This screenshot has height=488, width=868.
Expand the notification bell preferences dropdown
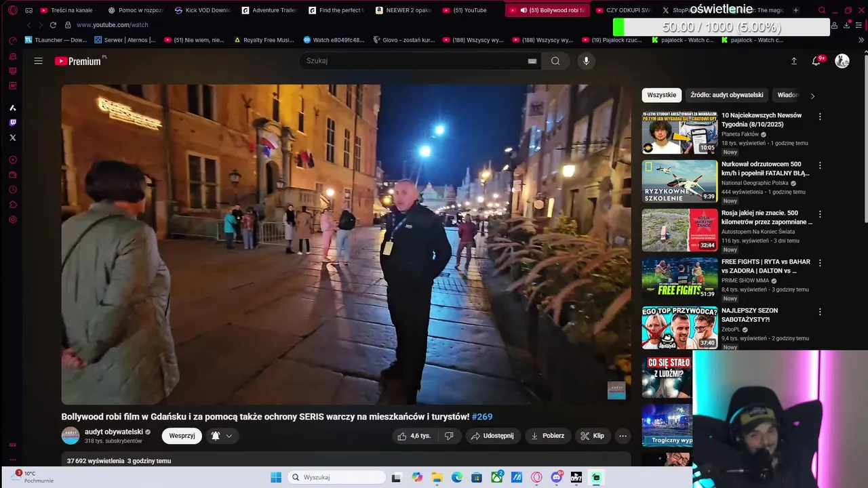click(229, 436)
